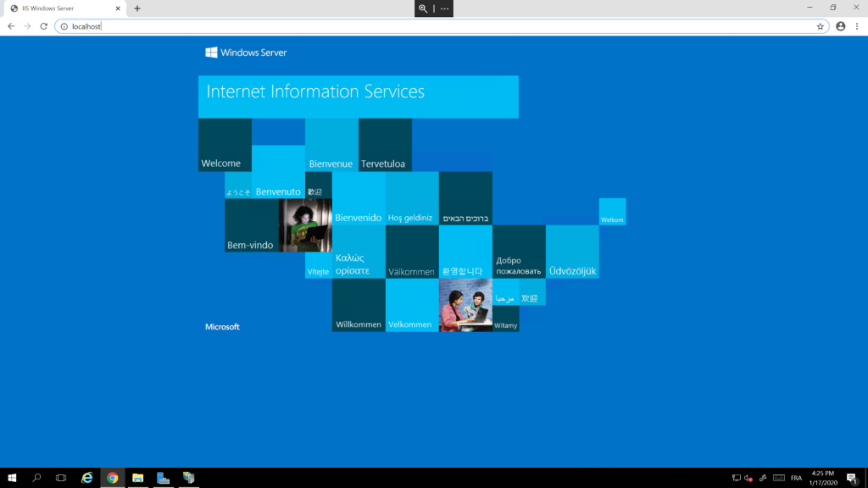Click the Hoş geldiniz tile
The height and width of the screenshot is (488, 868).
[412, 198]
